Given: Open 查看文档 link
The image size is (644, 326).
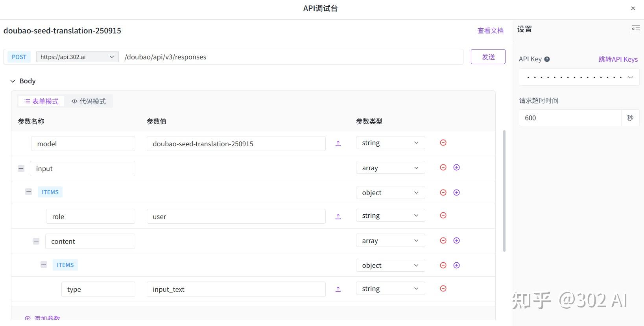Looking at the screenshot, I should coord(490,31).
